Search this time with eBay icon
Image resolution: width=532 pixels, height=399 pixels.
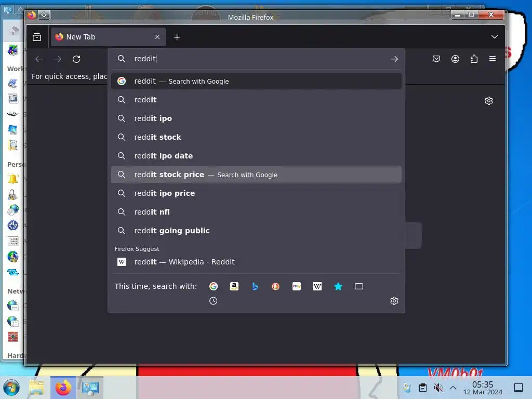pyautogui.click(x=297, y=286)
